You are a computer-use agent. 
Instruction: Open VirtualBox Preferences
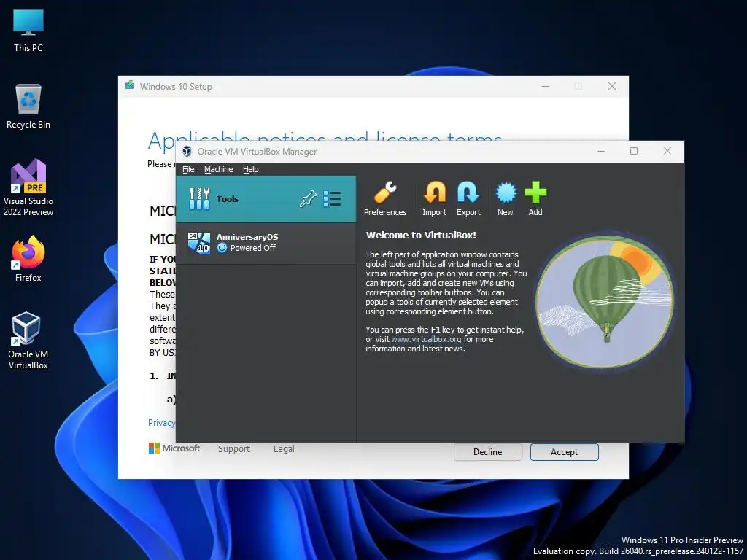pos(385,199)
